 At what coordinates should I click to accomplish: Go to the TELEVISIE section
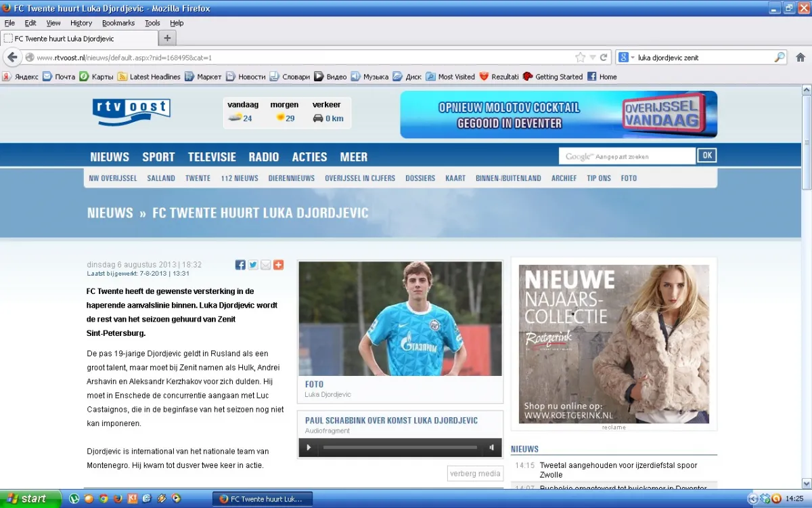(212, 157)
